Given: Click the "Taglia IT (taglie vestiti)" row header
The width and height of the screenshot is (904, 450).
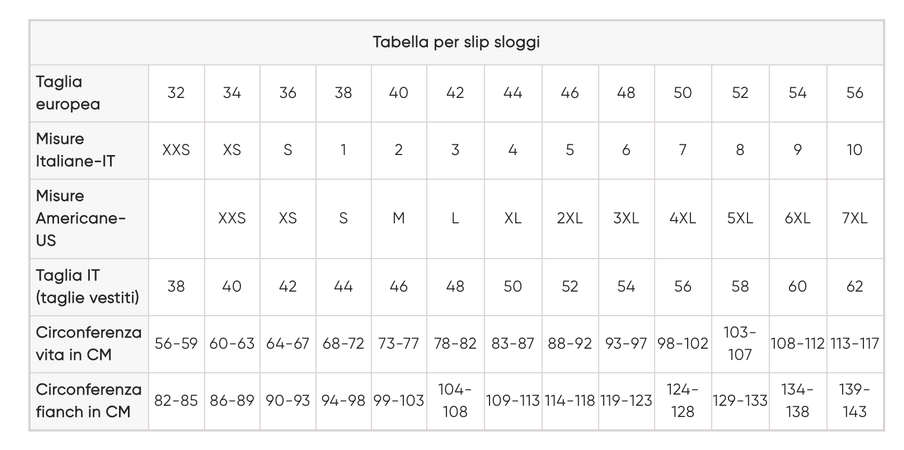Looking at the screenshot, I should (x=88, y=286).
